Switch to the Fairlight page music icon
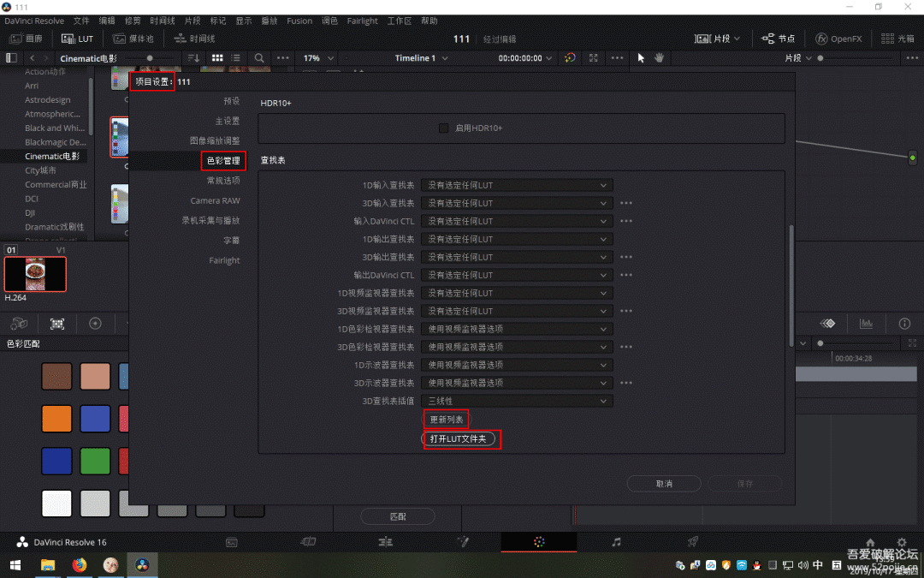Viewport: 924px width, 578px height. 616,542
